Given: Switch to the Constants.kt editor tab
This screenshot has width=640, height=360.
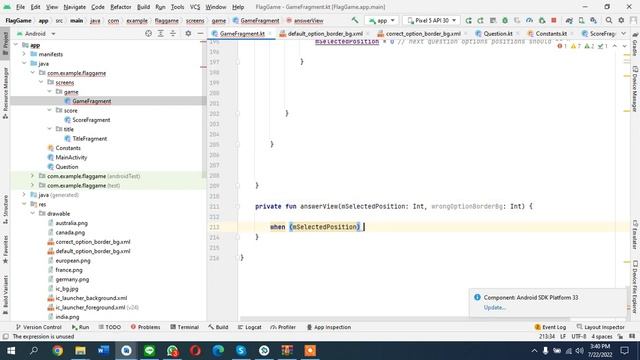Looking at the screenshot, I should tap(551, 33).
